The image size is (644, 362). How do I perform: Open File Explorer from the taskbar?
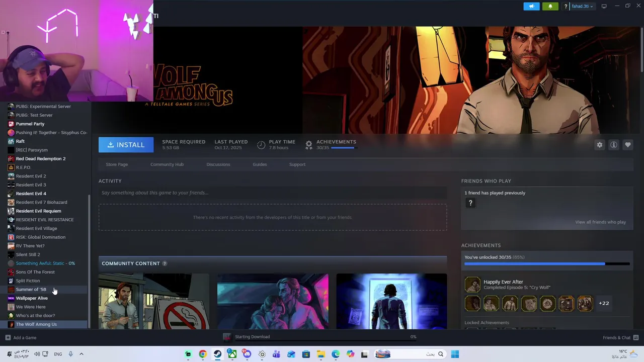(320, 354)
